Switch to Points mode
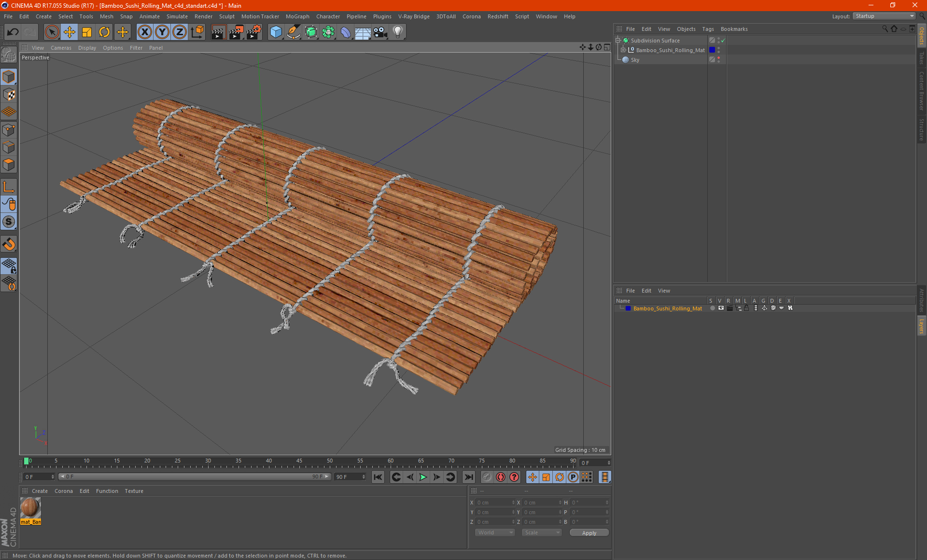927x560 pixels. point(9,130)
